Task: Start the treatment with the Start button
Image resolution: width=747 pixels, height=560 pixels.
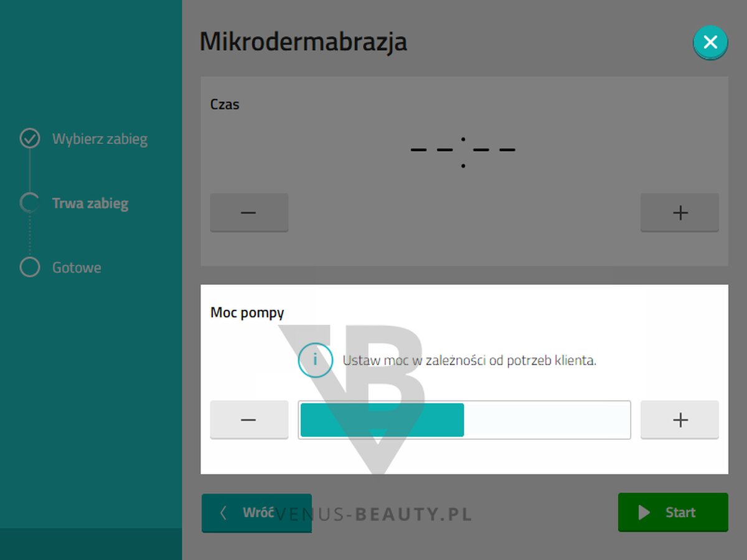Action: click(x=673, y=512)
